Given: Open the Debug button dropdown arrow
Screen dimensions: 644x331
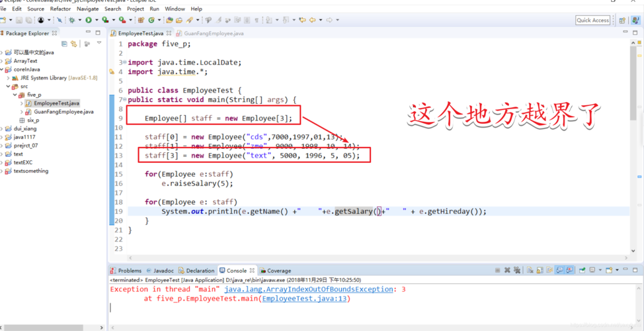Looking at the screenshot, I should (80, 20).
